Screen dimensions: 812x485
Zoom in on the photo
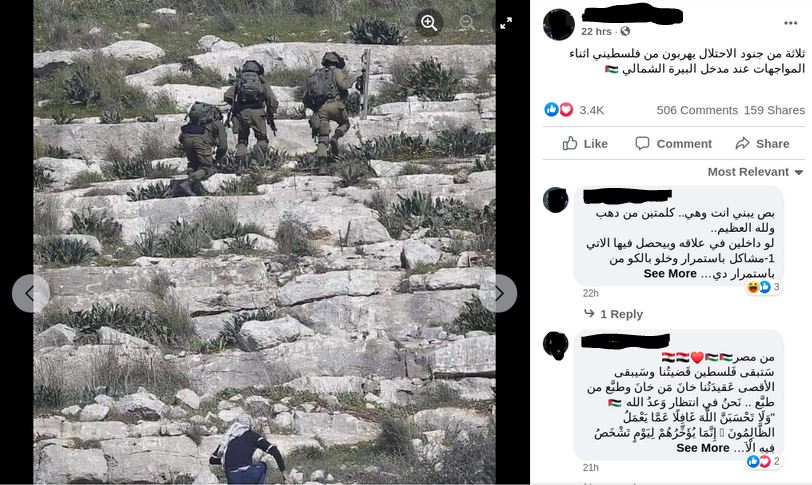coord(429,23)
